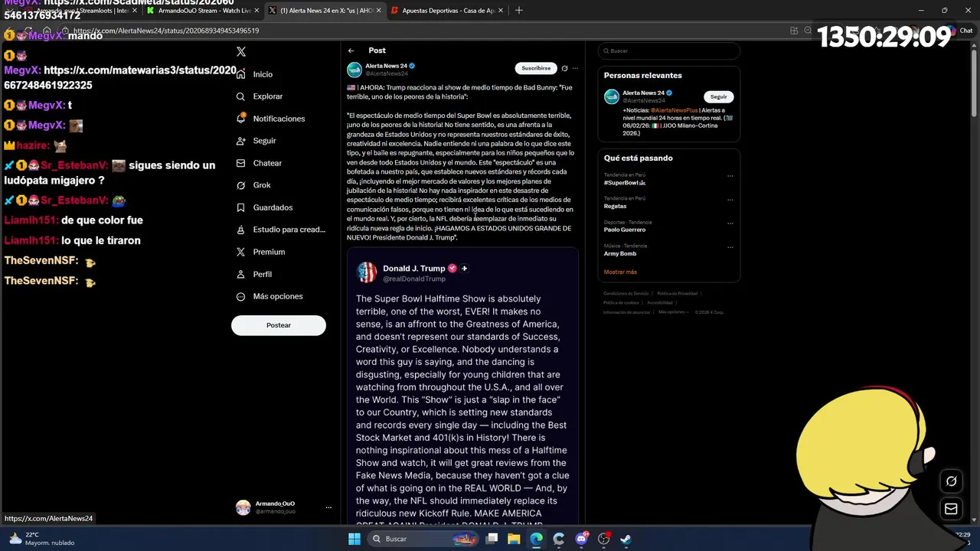
Task: Click the messages envelope floating button
Action: coord(951,508)
